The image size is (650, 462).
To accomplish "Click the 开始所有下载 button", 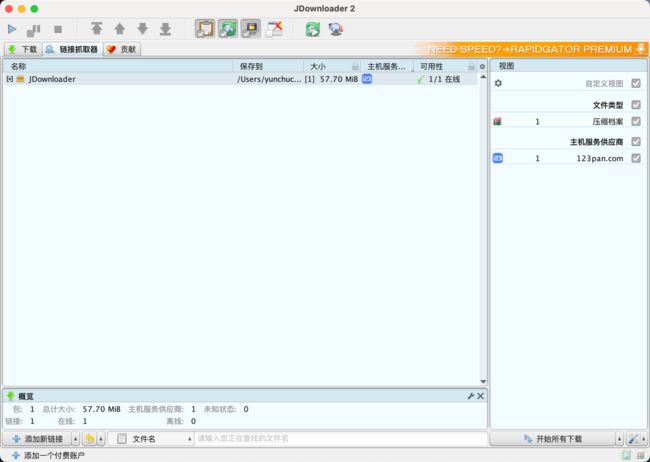I will (552, 439).
